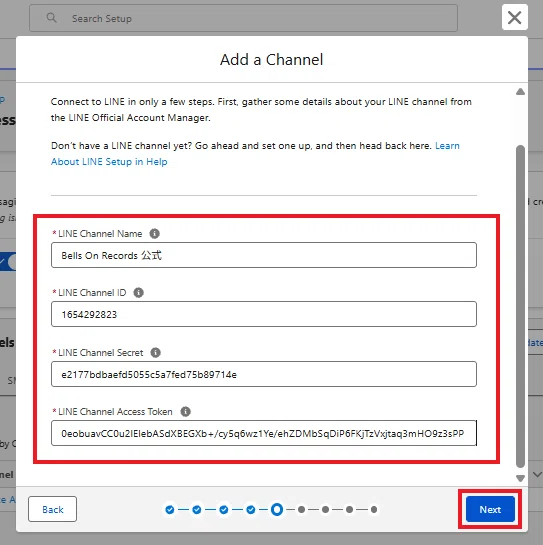Click the scroll up arrow of dialog
The height and width of the screenshot is (545, 543).
click(x=520, y=92)
